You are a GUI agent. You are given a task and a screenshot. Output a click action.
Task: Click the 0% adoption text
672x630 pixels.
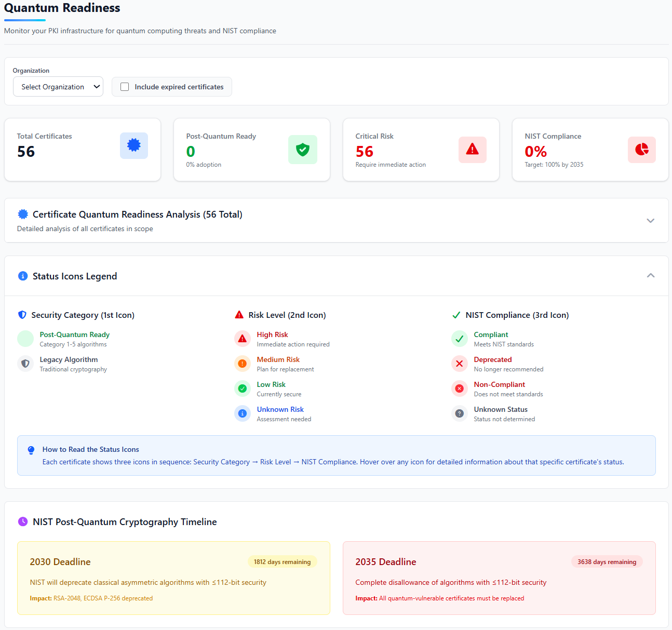204,165
